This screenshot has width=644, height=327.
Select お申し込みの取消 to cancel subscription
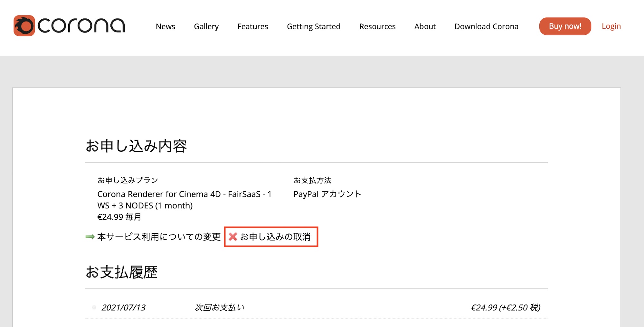(275, 237)
